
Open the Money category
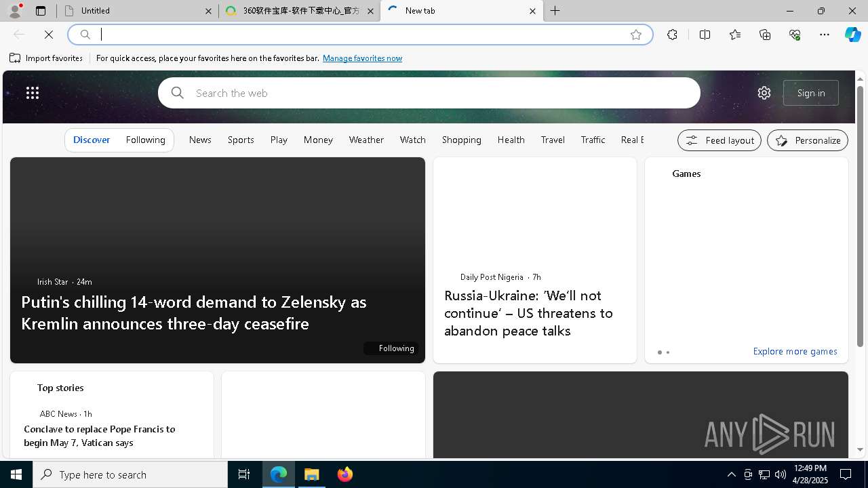318,140
